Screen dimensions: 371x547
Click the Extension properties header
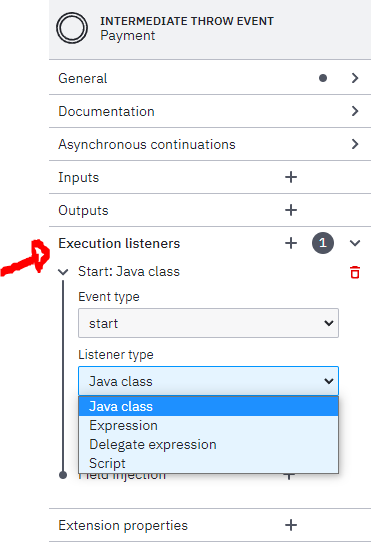(123, 525)
